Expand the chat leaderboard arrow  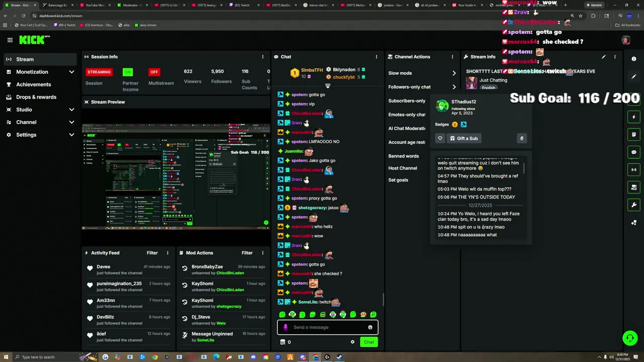[328, 86]
